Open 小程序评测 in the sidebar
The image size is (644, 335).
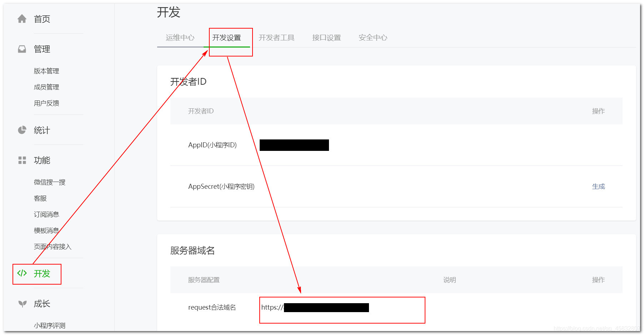click(x=50, y=325)
